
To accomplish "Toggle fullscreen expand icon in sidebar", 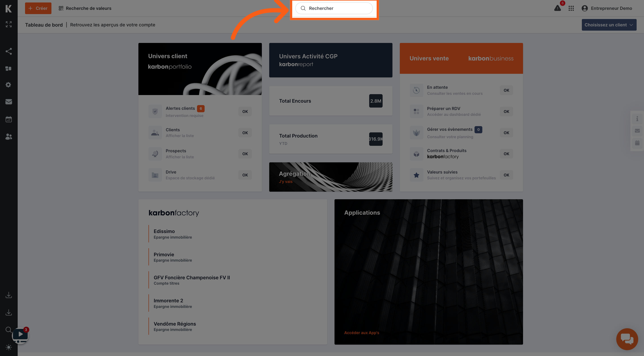I will pyautogui.click(x=8, y=24).
